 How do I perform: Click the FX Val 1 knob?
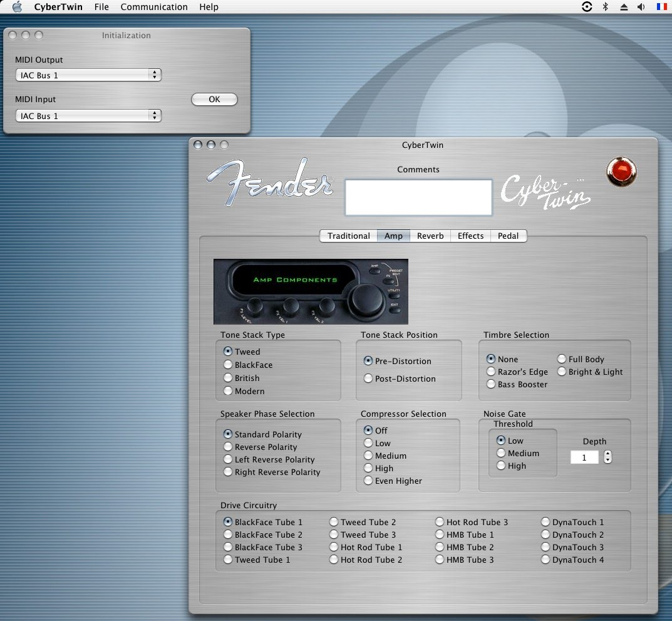[291, 306]
